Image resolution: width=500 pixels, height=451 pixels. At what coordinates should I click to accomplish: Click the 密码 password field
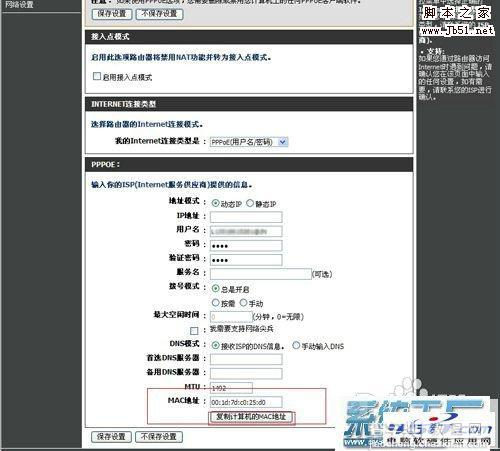click(x=246, y=246)
